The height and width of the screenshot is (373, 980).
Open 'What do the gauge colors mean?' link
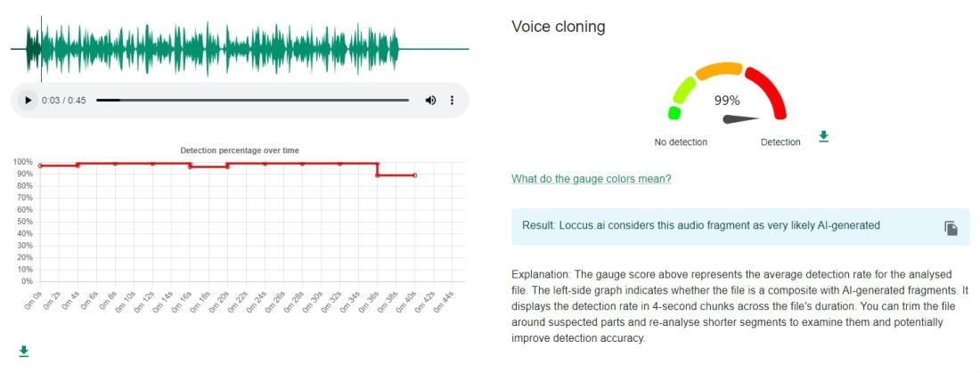click(592, 179)
